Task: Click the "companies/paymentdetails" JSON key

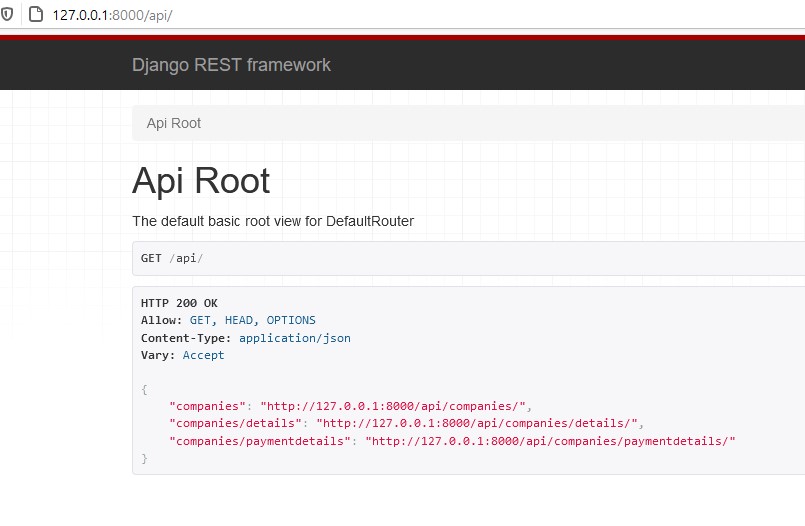Action: pos(260,441)
